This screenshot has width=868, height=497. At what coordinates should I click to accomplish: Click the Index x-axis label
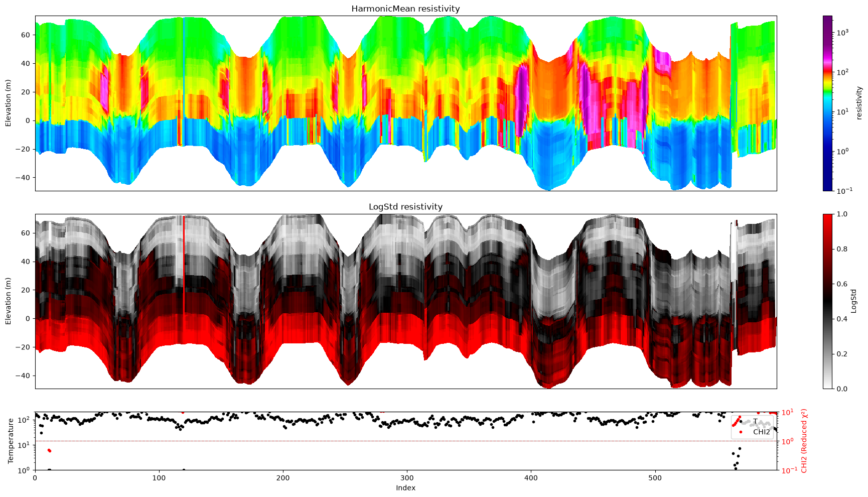pyautogui.click(x=405, y=488)
